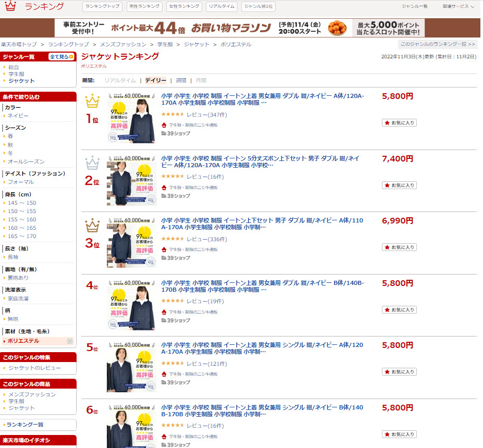Add rank 6 item to お気に入り

[x=399, y=434]
